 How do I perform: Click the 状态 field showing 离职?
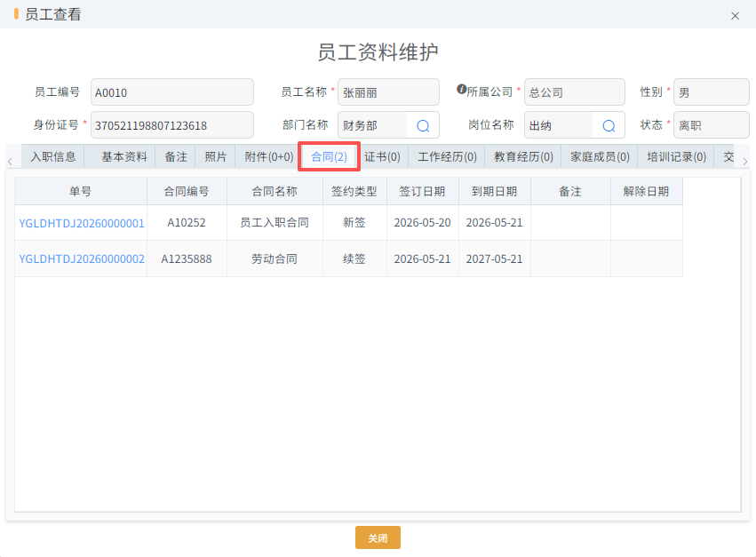[712, 125]
